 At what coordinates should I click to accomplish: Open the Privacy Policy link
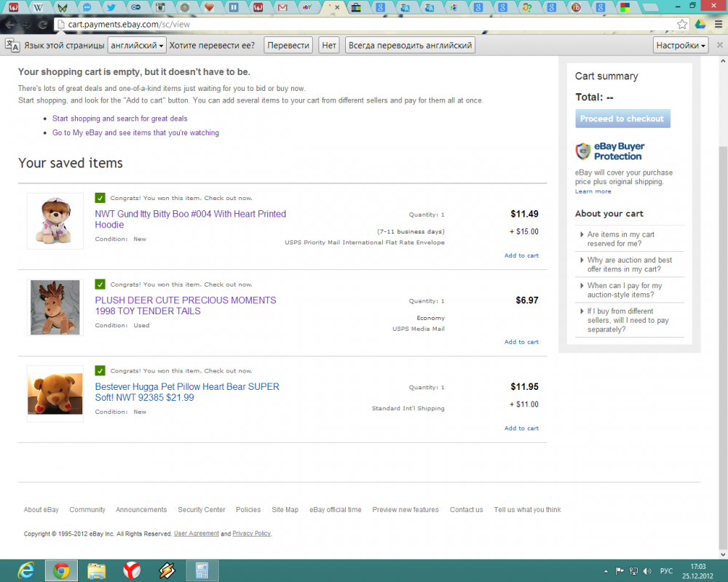[x=252, y=534]
